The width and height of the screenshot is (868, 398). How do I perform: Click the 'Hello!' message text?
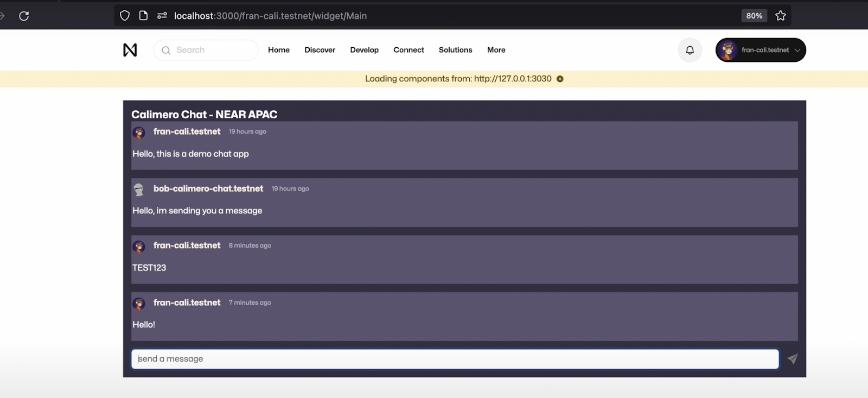[144, 325]
